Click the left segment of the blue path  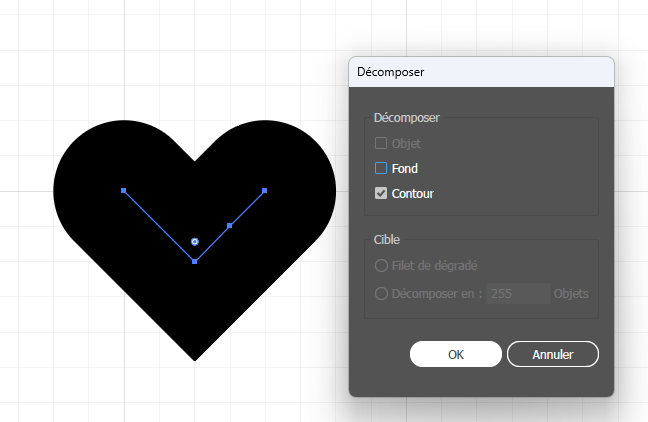(x=158, y=225)
